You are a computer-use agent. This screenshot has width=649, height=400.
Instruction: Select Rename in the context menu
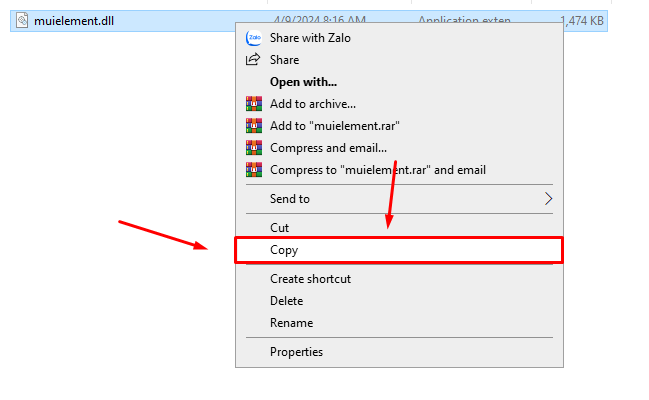pos(291,323)
